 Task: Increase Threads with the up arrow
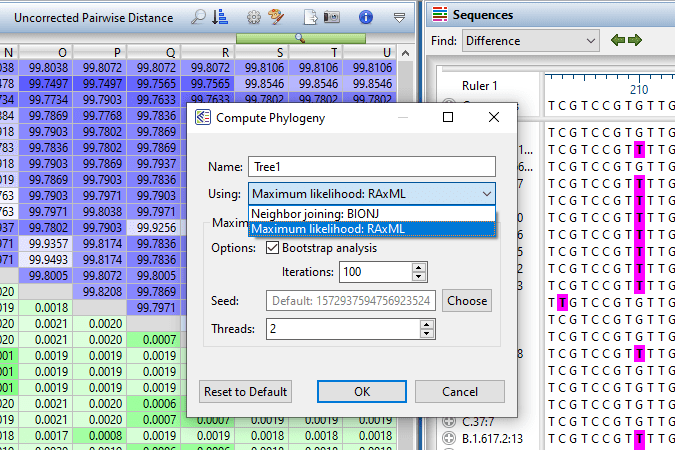point(426,325)
